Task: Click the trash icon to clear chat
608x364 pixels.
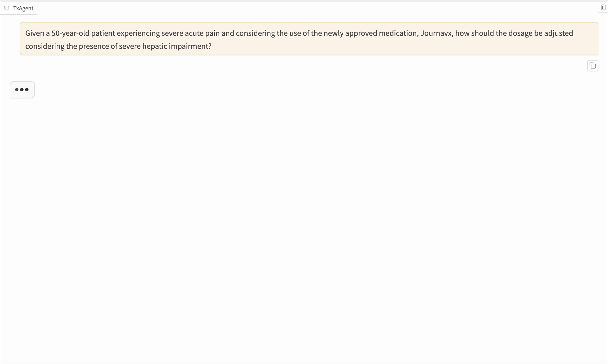Action: click(x=603, y=7)
